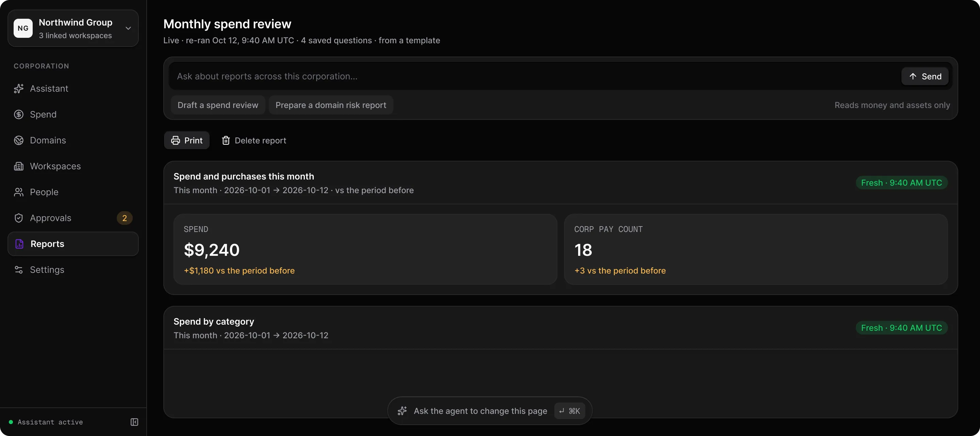Click the People icon in sidebar
The height and width of the screenshot is (436, 980).
19,192
